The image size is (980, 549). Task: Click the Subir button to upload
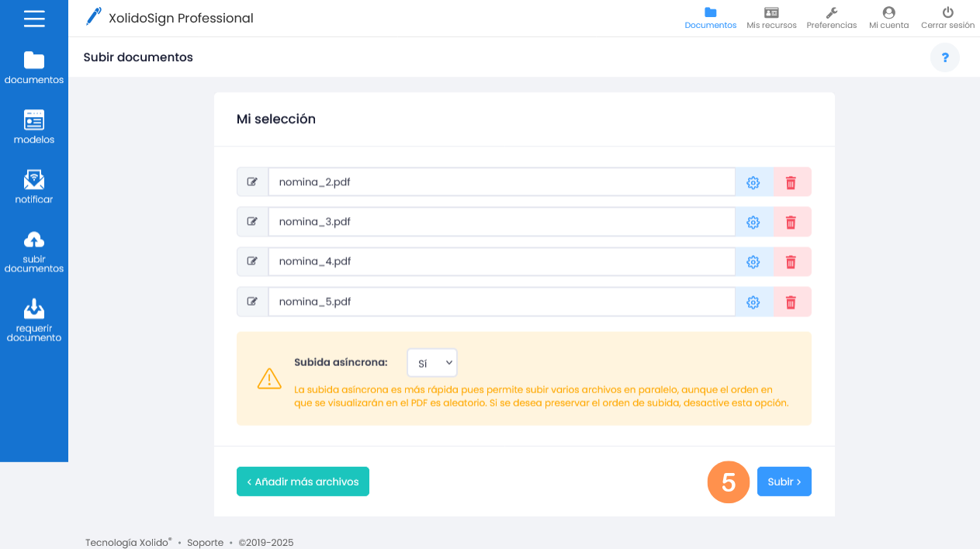pyautogui.click(x=784, y=481)
